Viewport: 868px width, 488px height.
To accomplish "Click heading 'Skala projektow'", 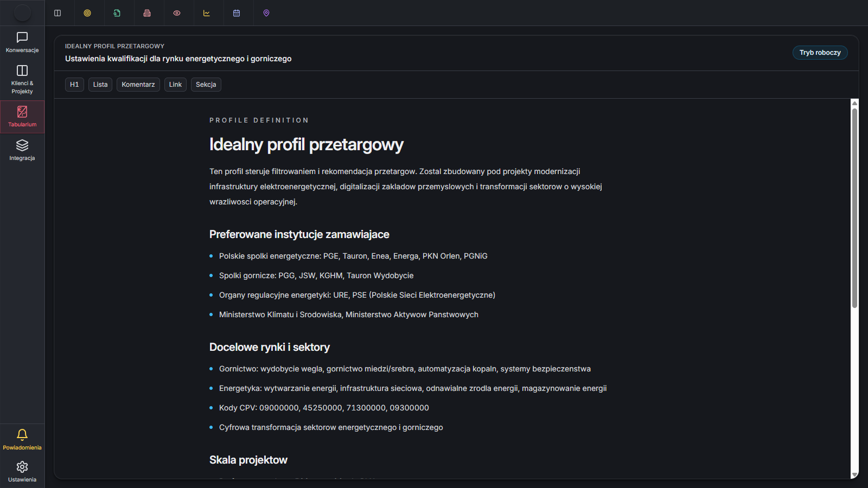I will click(248, 460).
